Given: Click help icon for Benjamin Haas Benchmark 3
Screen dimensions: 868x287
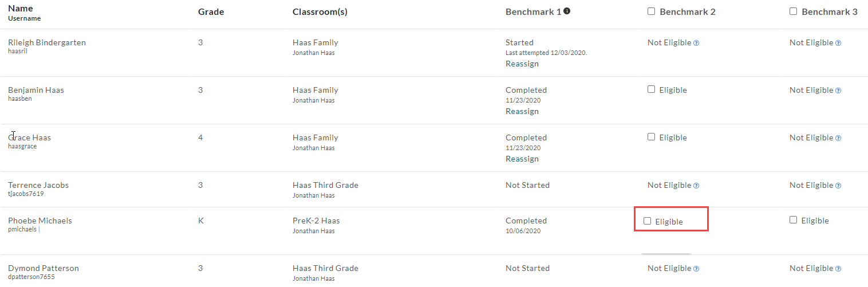Looking at the screenshot, I should (x=838, y=91).
